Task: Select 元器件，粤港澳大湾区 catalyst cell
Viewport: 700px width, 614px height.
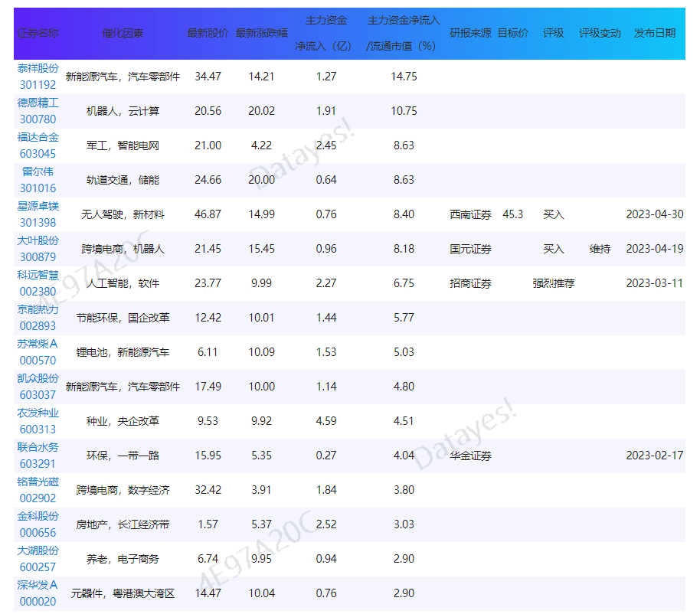Action: coord(123,593)
